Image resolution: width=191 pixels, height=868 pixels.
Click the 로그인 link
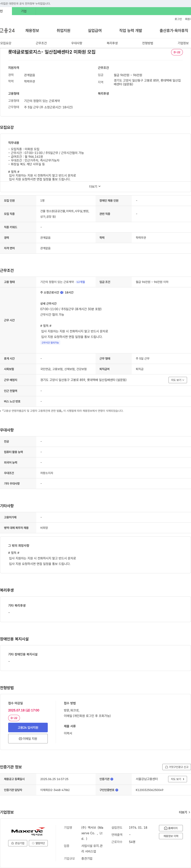coord(178,19)
